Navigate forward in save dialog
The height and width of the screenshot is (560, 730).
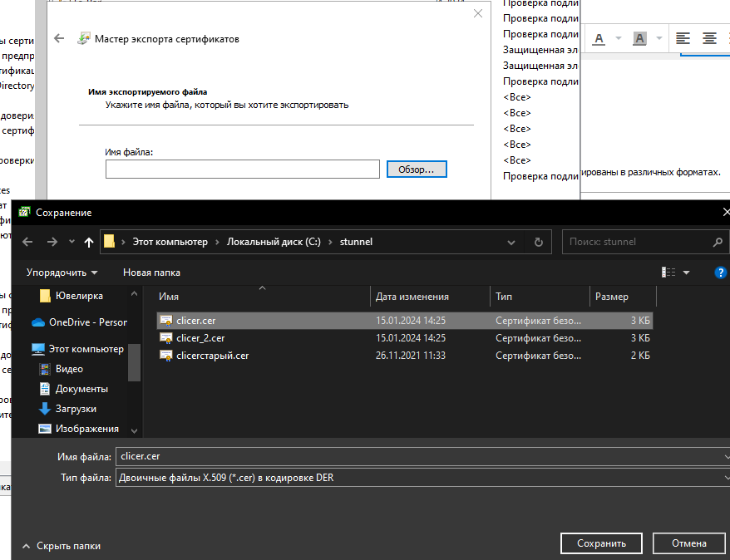click(52, 242)
